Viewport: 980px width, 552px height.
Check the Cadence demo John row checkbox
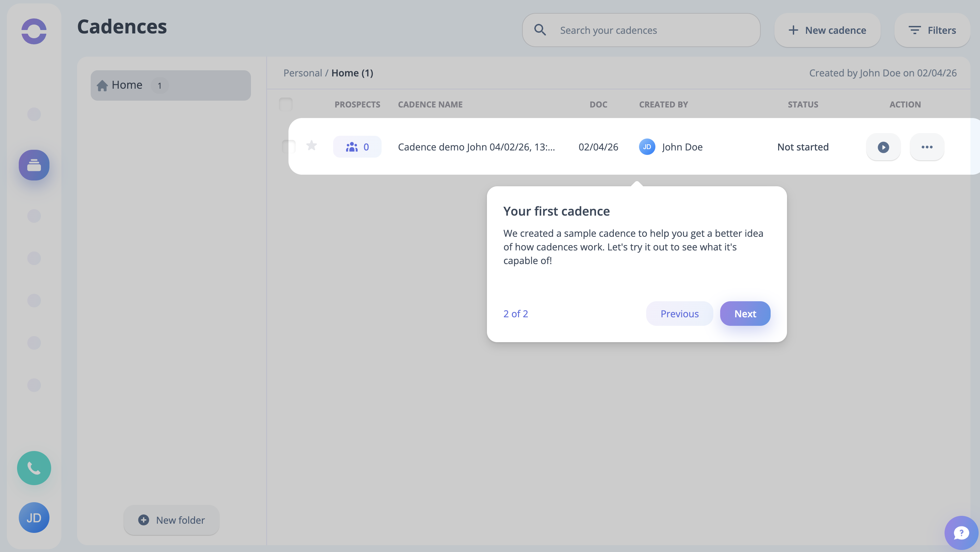tap(288, 147)
